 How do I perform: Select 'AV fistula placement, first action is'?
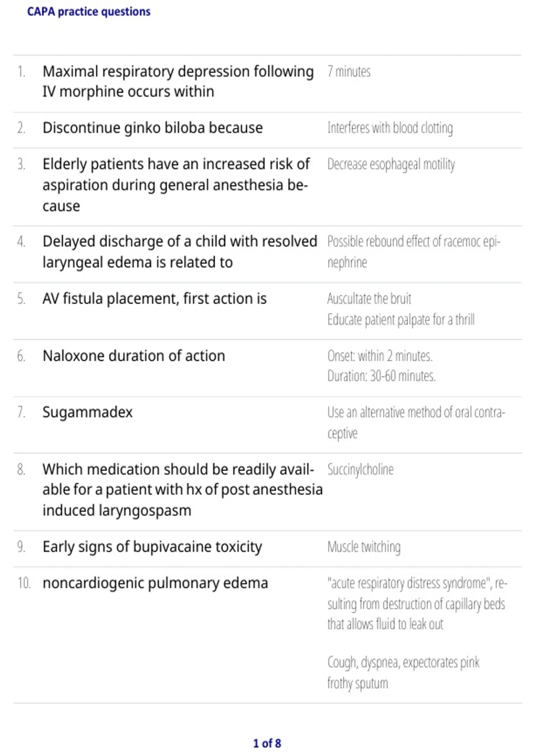(x=154, y=299)
